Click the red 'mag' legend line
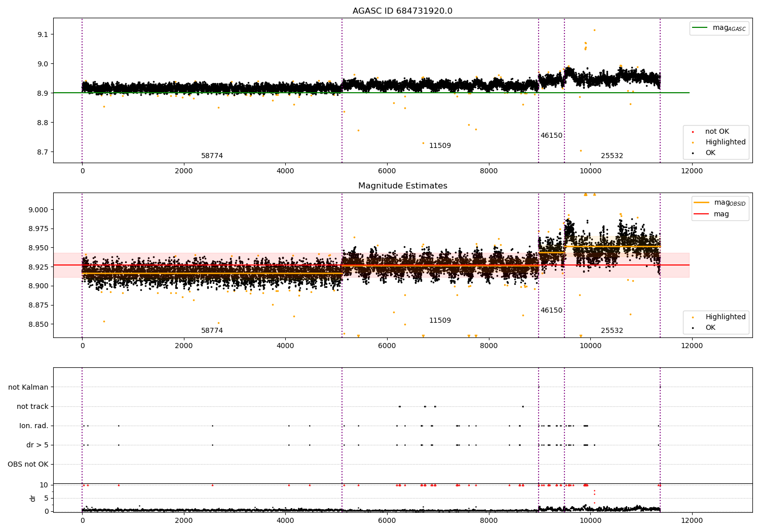Screen dimensions: 760x532 [x=702, y=214]
